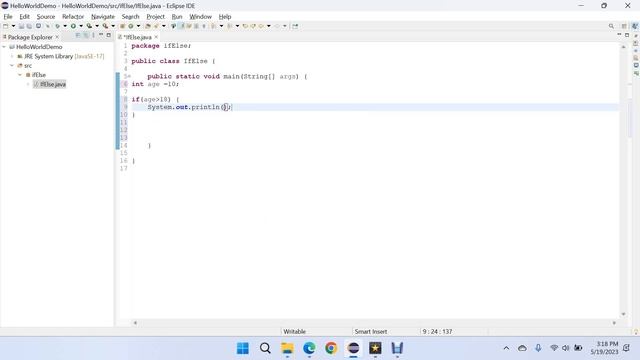The height and width of the screenshot is (360, 640).
Task: Open the Coverage dropdown arrow
Action: [x=97, y=26]
